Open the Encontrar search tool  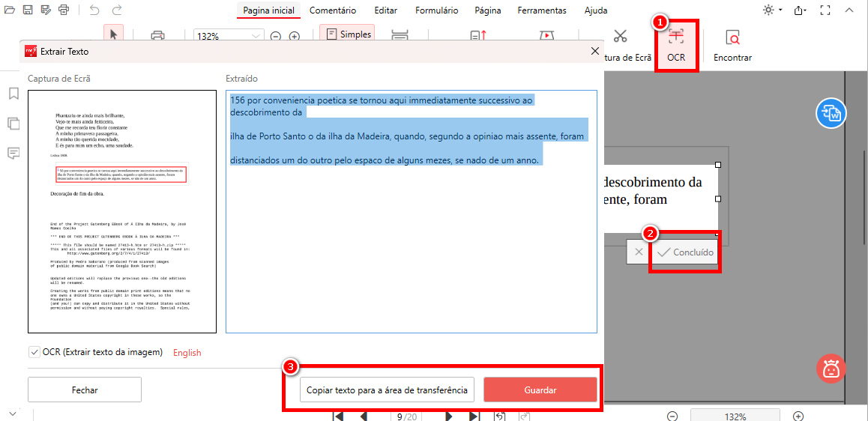(x=732, y=46)
